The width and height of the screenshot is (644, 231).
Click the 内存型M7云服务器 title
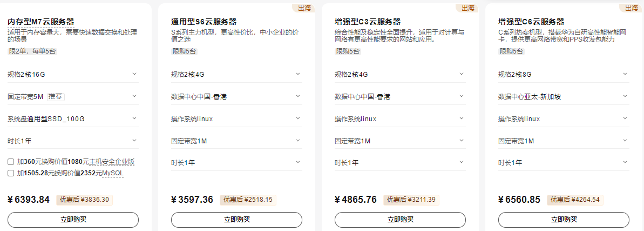(x=41, y=22)
